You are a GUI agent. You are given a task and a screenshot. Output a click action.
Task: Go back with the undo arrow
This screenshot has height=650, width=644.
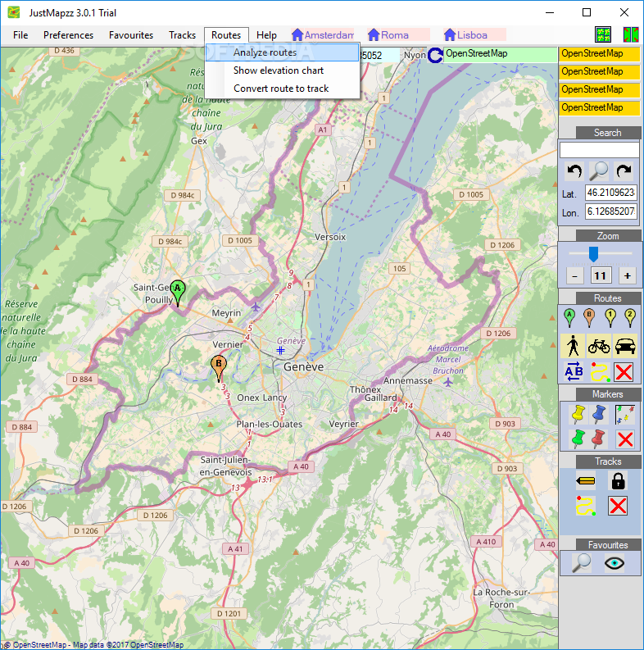coord(574,170)
